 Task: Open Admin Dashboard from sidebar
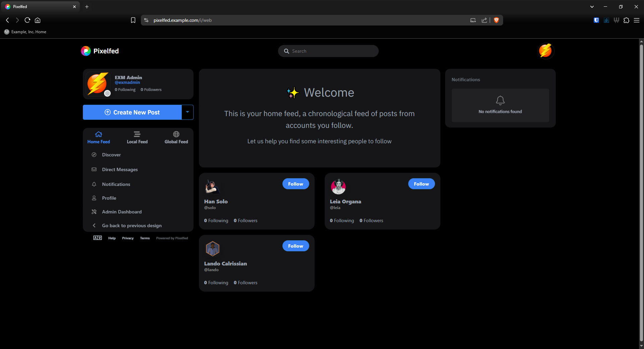click(x=122, y=212)
